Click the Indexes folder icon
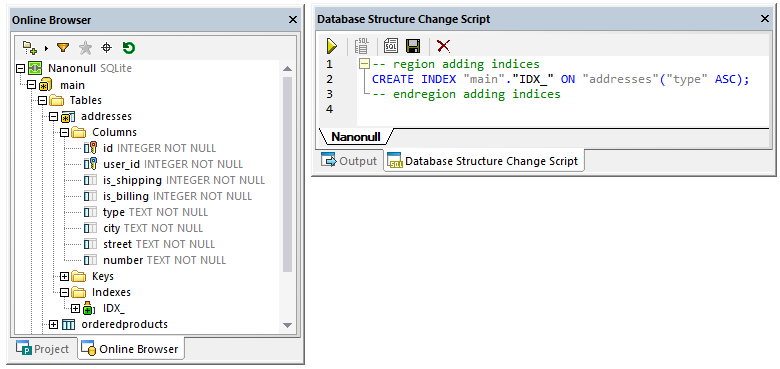The image size is (780, 369). [x=78, y=292]
